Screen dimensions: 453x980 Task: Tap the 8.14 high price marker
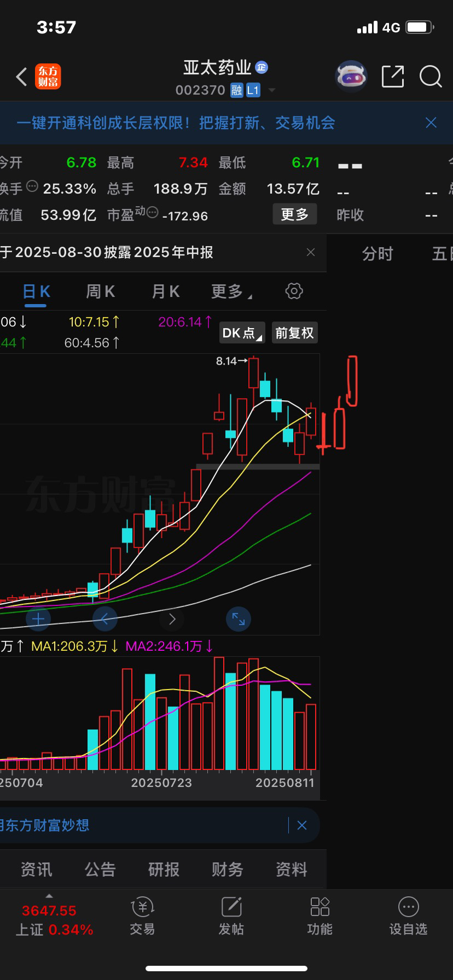[x=231, y=361]
